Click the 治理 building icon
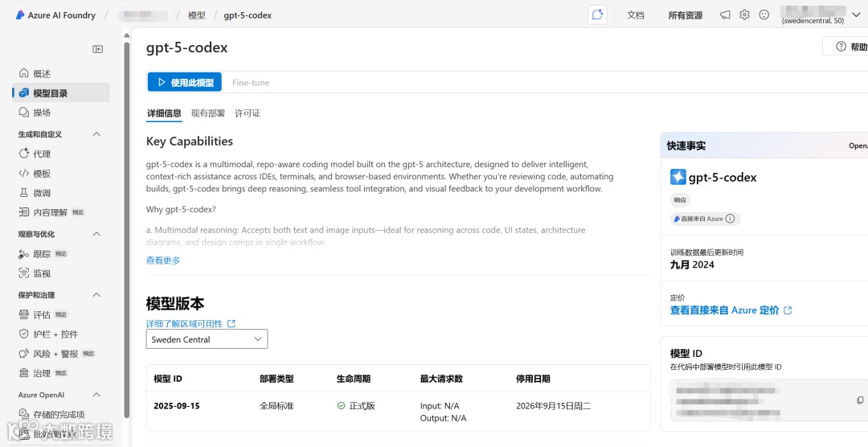Screen dimensions: 868x447 click(24, 373)
